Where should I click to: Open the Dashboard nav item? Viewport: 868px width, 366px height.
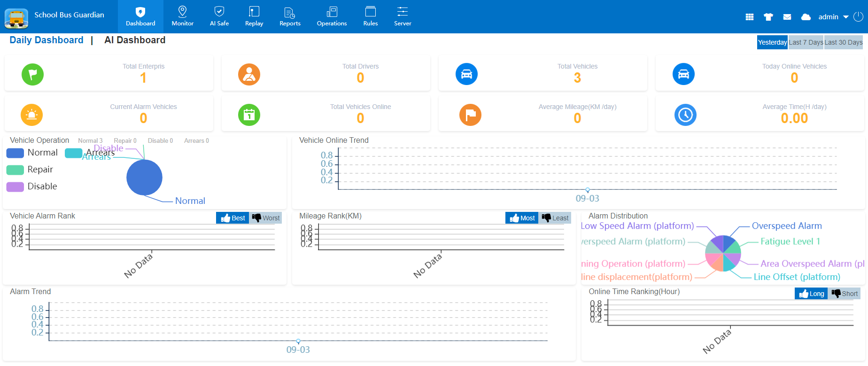pos(140,16)
